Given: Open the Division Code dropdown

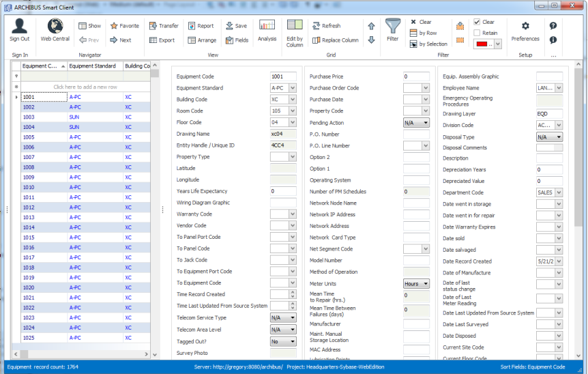Looking at the screenshot, I should (x=559, y=125).
